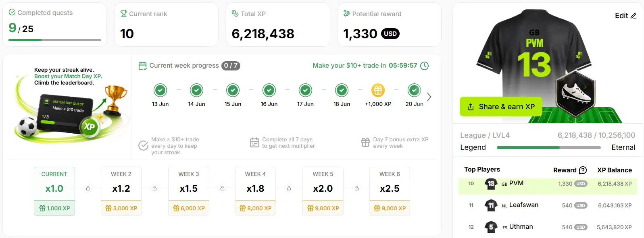The image size is (644, 238).
Task: Show next days with the right chevron
Action: 429,97
